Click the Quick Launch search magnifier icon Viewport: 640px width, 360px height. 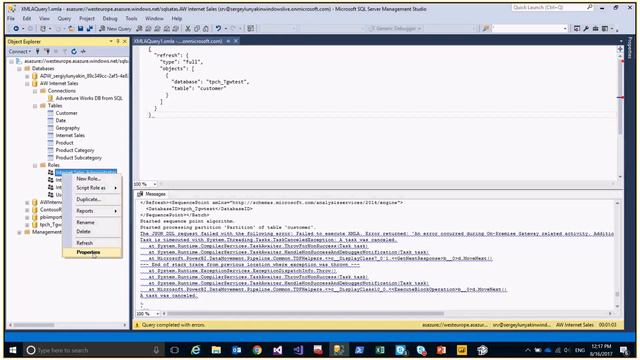(589, 7)
